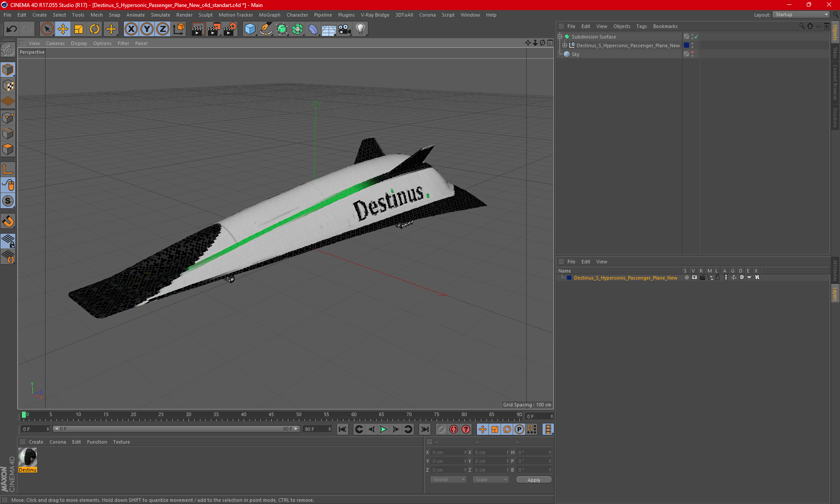
Task: Add a floor environment object
Action: (x=329, y=29)
